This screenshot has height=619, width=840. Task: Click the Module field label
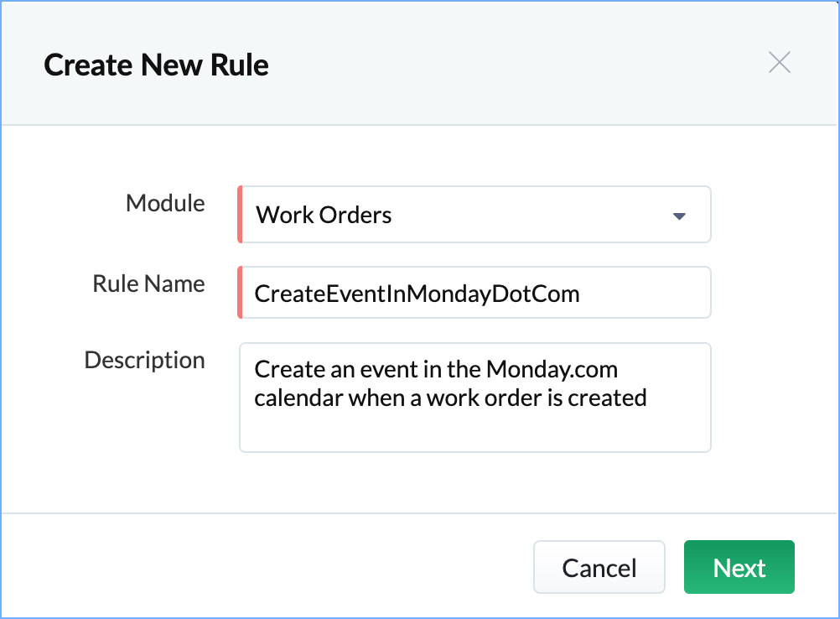coord(165,203)
